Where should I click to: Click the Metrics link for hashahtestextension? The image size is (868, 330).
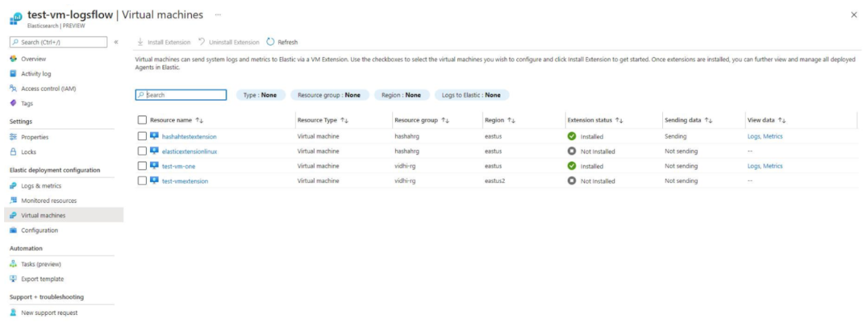(x=773, y=136)
